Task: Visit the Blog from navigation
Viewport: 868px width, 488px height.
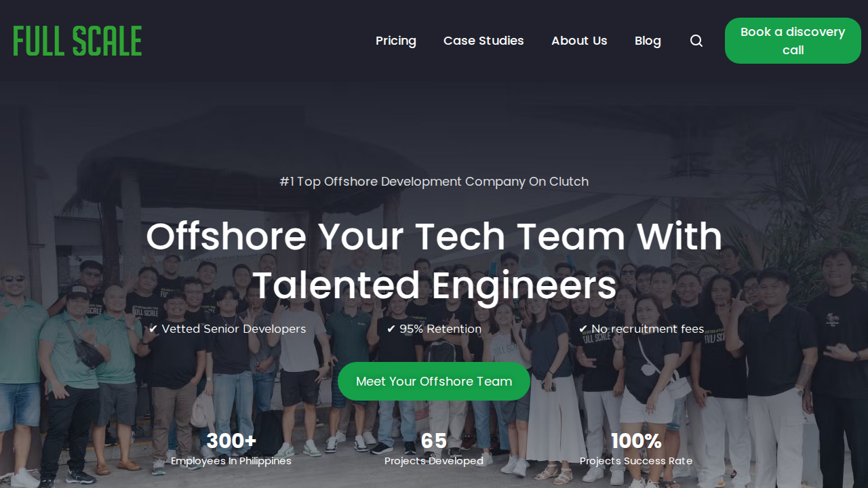Action: click(648, 41)
